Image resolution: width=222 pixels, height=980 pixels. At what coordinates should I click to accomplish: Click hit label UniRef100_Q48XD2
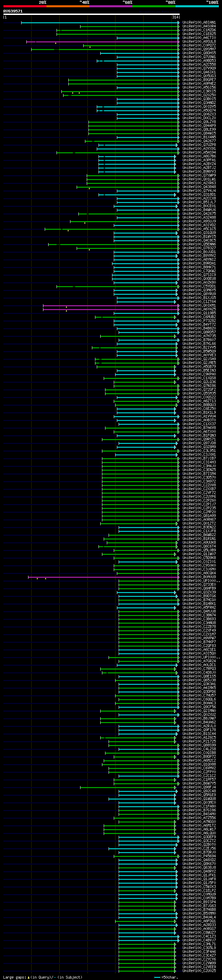(199, 860)
